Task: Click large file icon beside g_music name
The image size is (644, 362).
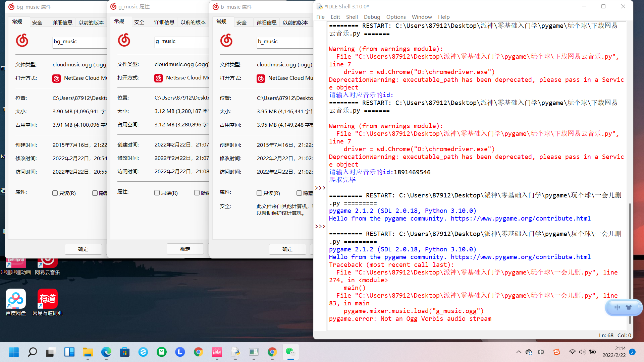Action: [x=124, y=40]
